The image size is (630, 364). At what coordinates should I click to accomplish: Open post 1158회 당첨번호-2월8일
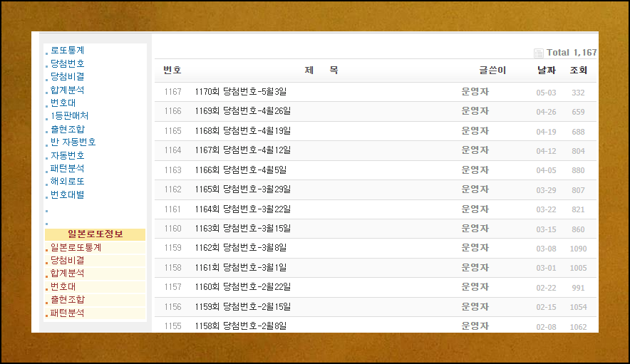click(241, 326)
